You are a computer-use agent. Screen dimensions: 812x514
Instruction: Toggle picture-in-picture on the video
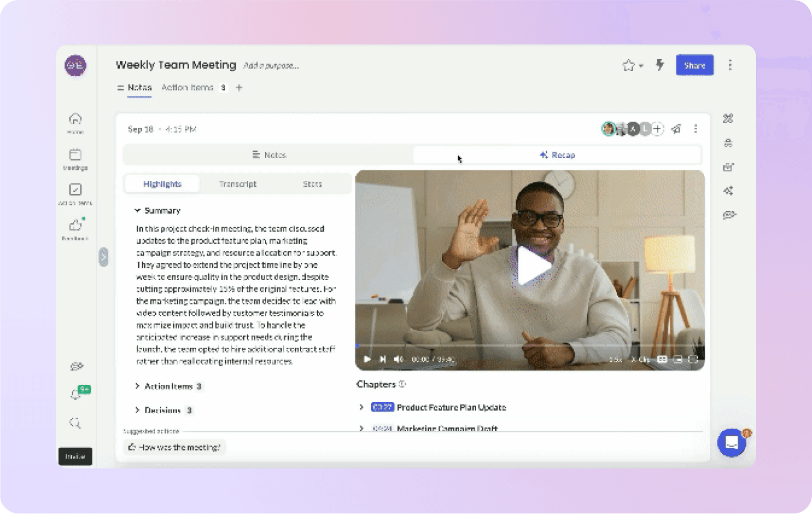point(678,359)
